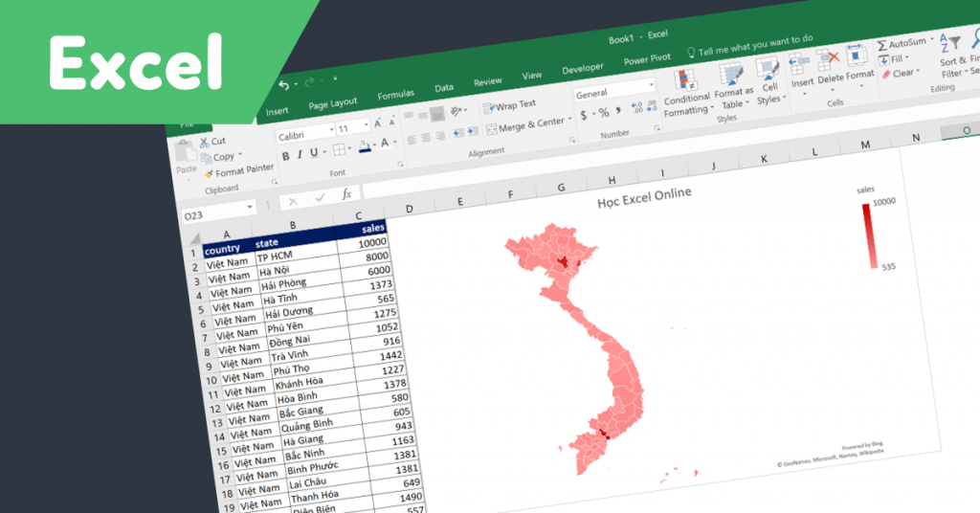980x513 pixels.
Task: Click Merge & Center button
Action: point(528,125)
